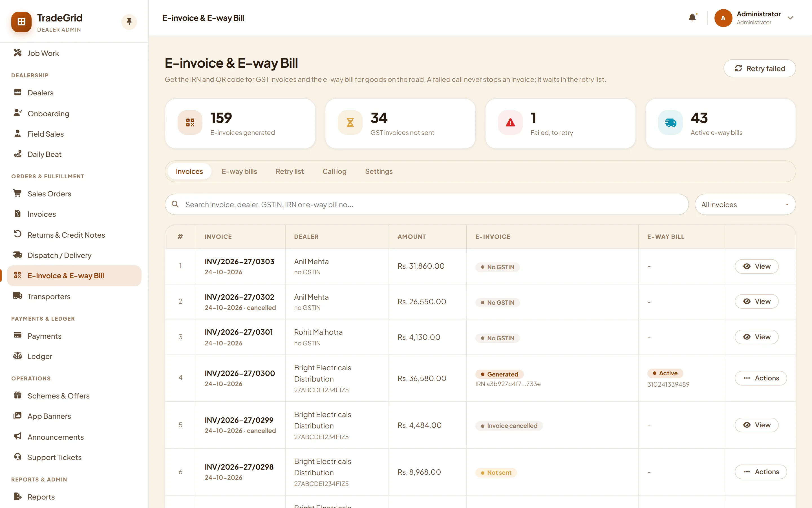Screen dimensions: 812x508
Task: Click the truck icon on Active e-way bills card
Action: tap(670, 123)
